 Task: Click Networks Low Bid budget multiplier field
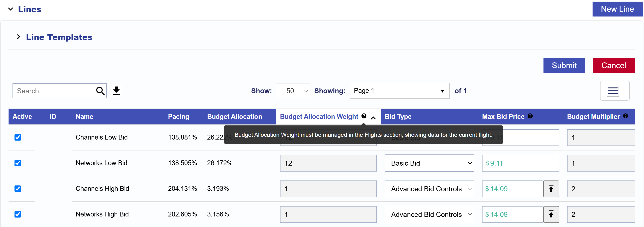(601, 163)
